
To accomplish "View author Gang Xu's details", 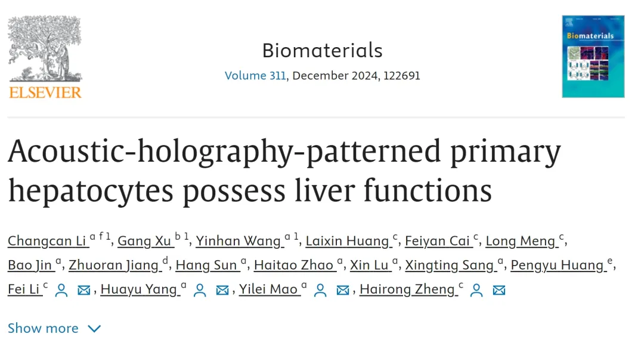I will click(145, 241).
